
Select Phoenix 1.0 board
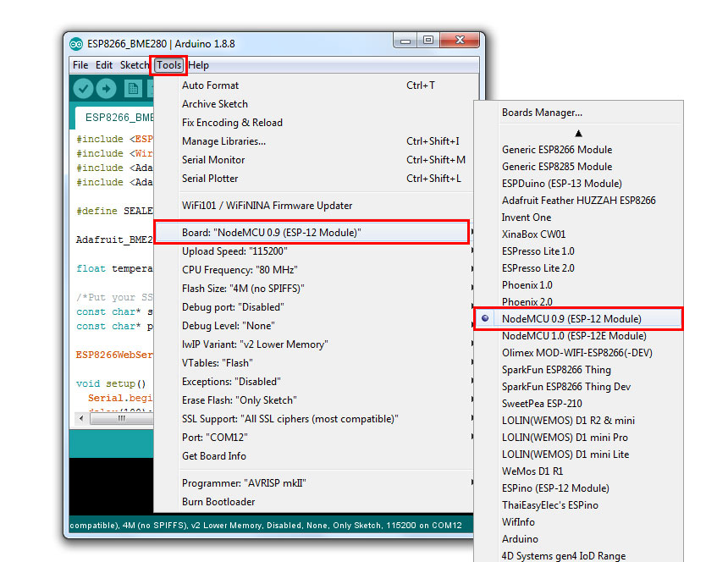(x=578, y=285)
